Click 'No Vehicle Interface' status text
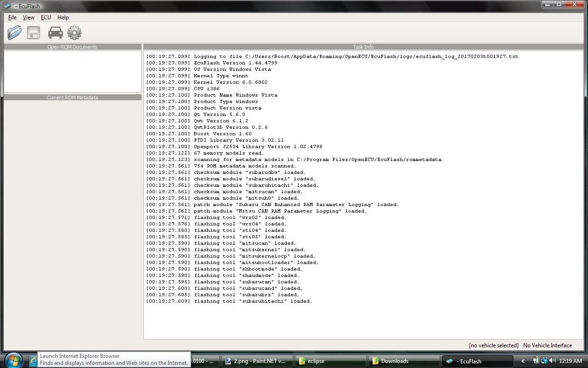 coord(548,345)
